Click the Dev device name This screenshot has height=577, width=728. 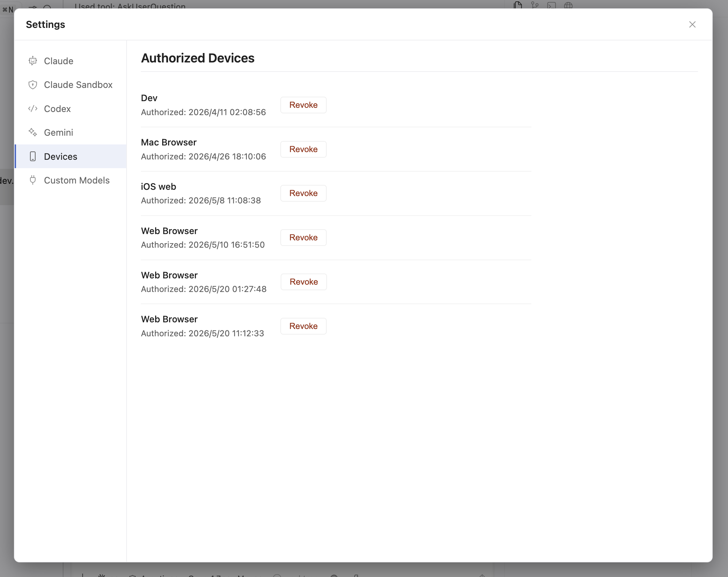[x=149, y=98]
